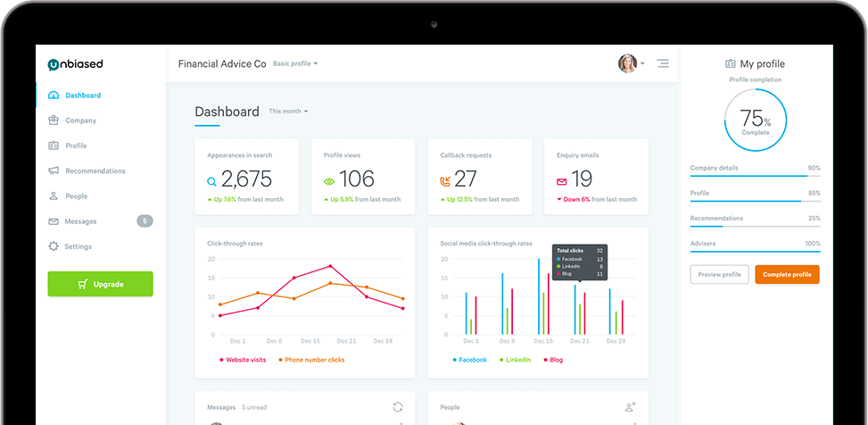Click the search magnifier icon beside 2,675

(x=211, y=181)
